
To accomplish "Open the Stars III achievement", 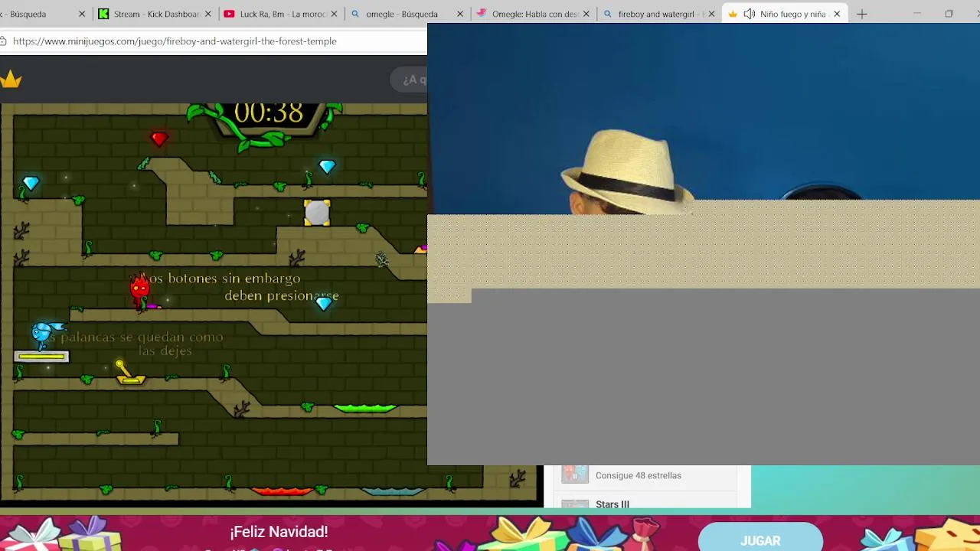I will click(x=612, y=504).
